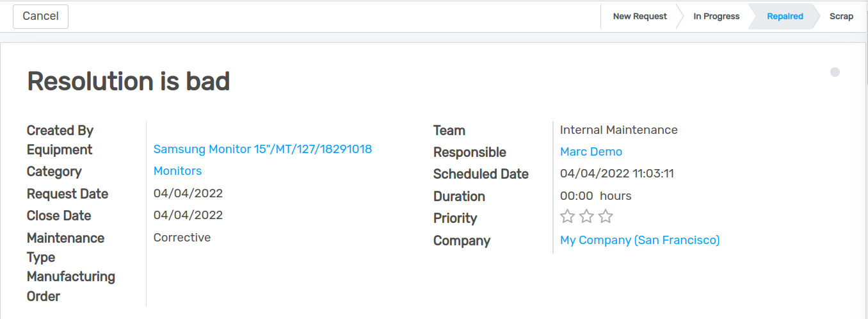Set priority to three stars
The height and width of the screenshot is (319, 868).
(606, 217)
